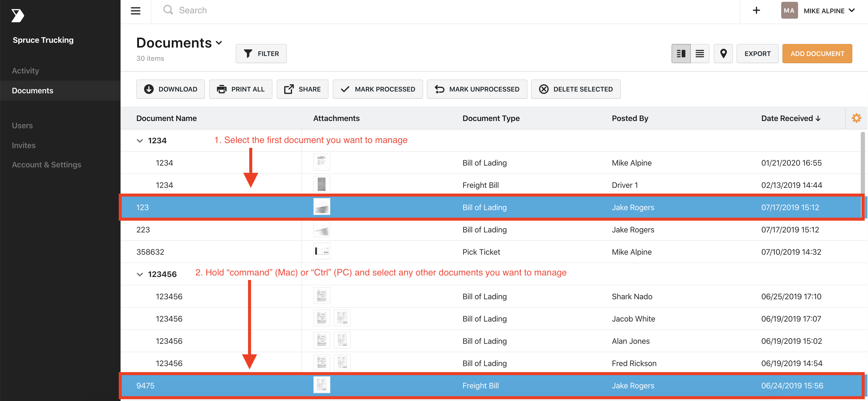Click the search magnifier icon

168,10
